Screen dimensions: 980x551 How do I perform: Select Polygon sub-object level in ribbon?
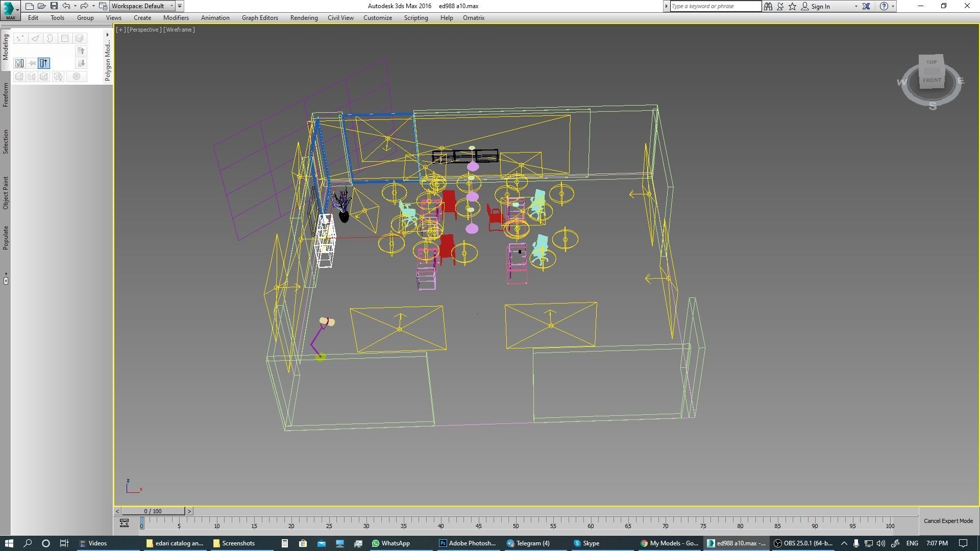pyautogui.click(x=65, y=38)
